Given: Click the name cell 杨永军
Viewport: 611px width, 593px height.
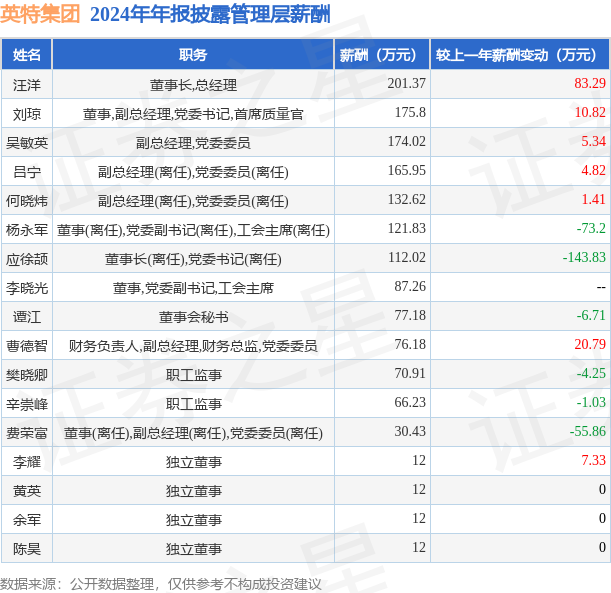Looking at the screenshot, I should [x=26, y=230].
